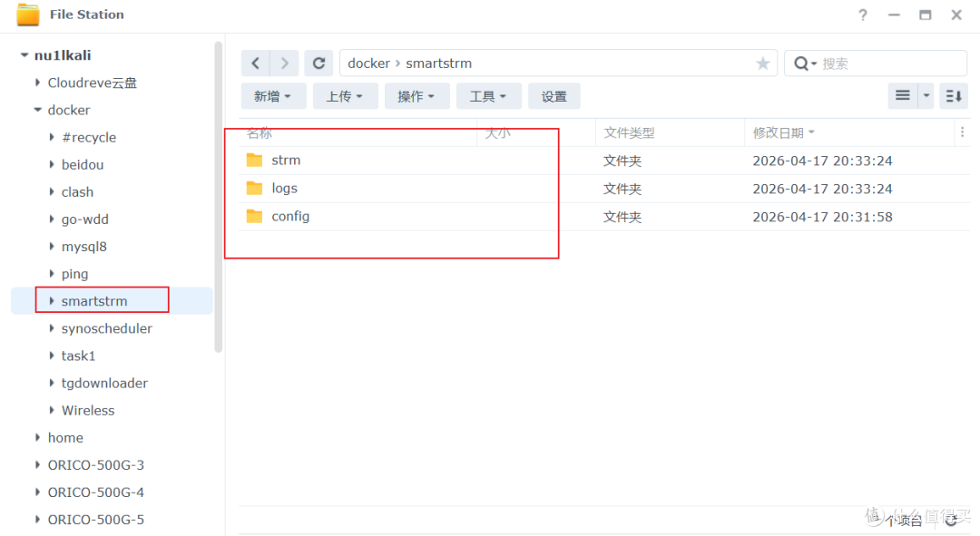Expand the home shared folder arrow
This screenshot has width=980, height=536.
pos(37,438)
